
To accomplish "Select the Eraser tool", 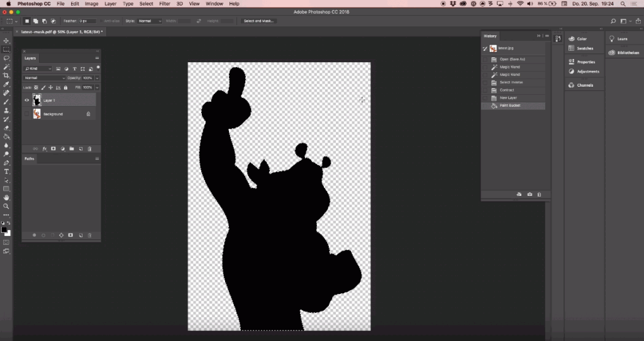I will pyautogui.click(x=6, y=128).
